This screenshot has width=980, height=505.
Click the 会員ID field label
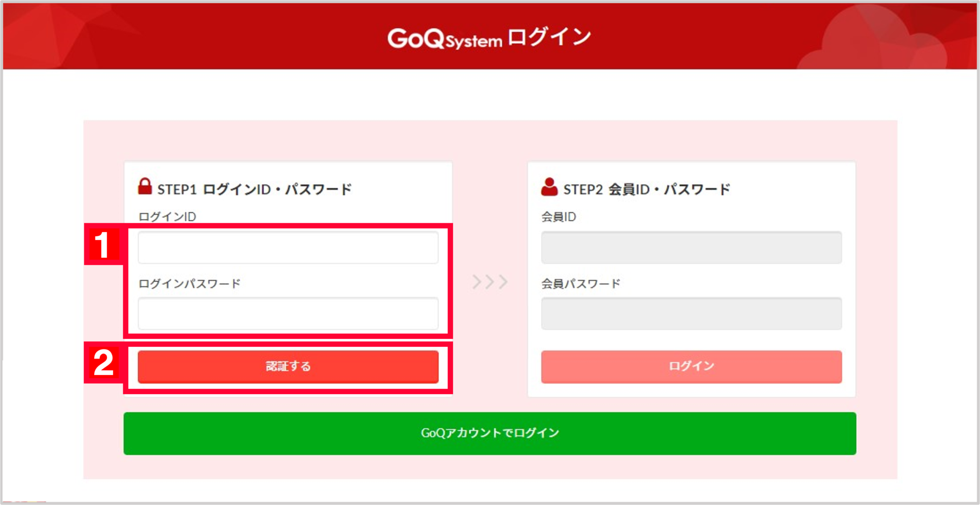tap(558, 217)
